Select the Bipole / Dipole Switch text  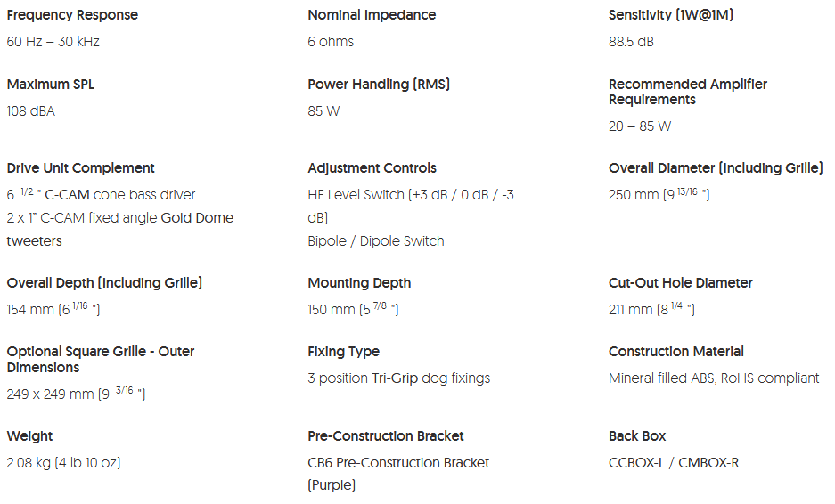pos(376,241)
